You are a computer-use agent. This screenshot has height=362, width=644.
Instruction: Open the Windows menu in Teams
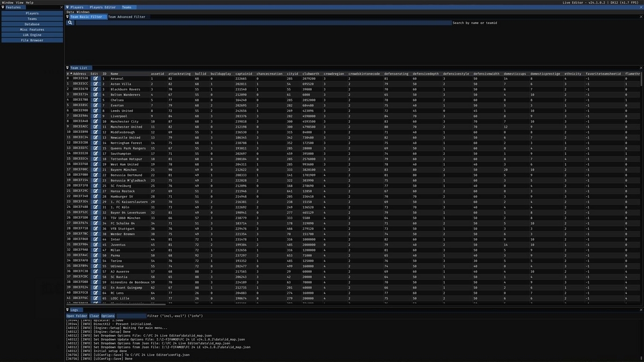click(83, 12)
